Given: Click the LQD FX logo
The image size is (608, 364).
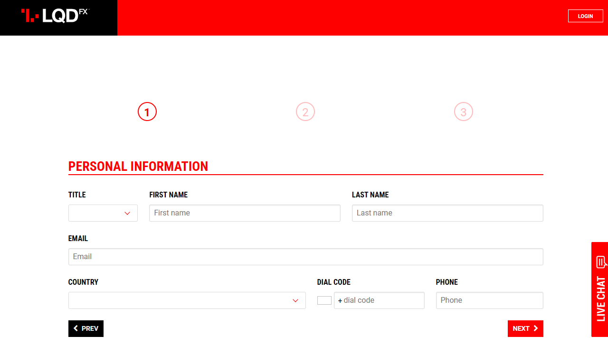Looking at the screenshot, I should tap(55, 16).
